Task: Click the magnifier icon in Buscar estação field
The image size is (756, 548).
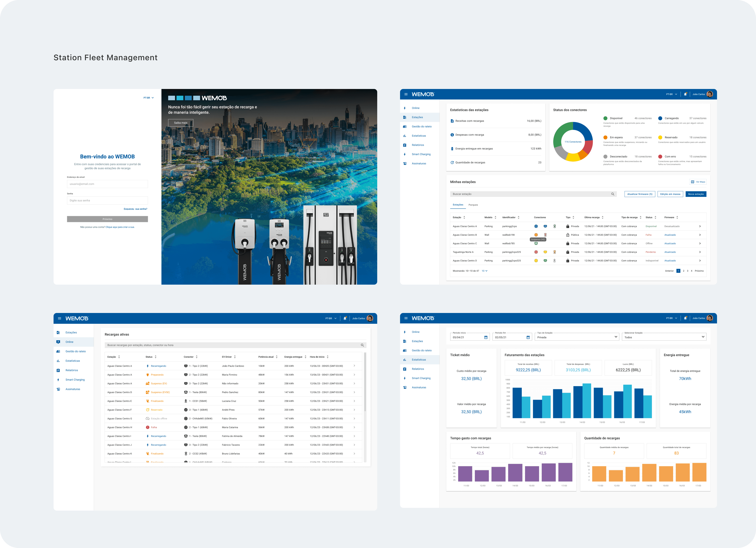Action: tap(613, 194)
